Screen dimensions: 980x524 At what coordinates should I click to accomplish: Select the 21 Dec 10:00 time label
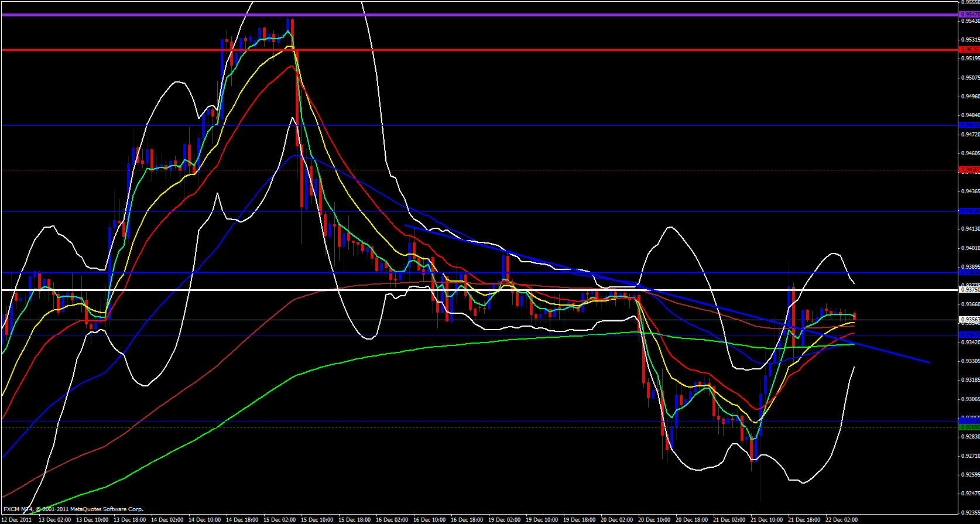[x=766, y=520]
